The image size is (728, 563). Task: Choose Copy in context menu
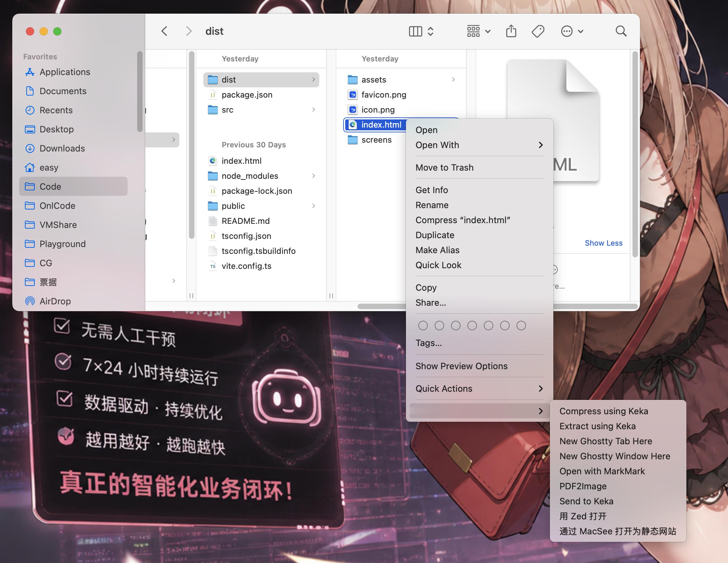pos(479,288)
